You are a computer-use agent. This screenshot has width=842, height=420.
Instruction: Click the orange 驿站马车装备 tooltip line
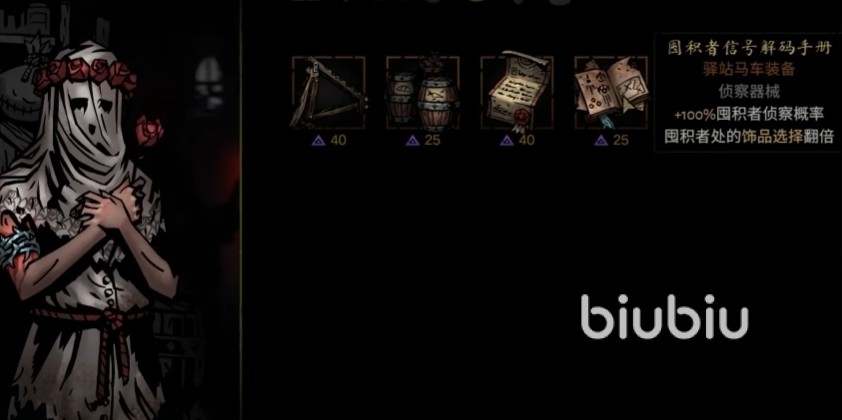click(x=749, y=69)
